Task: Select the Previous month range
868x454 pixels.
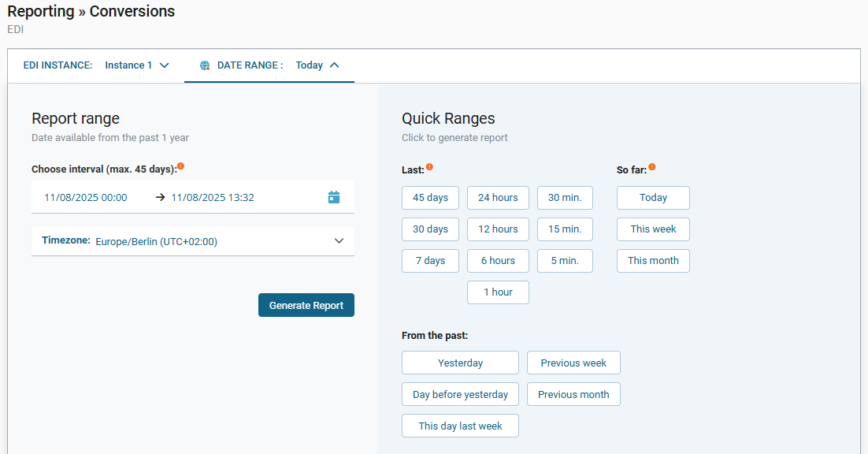Action: [x=573, y=394]
